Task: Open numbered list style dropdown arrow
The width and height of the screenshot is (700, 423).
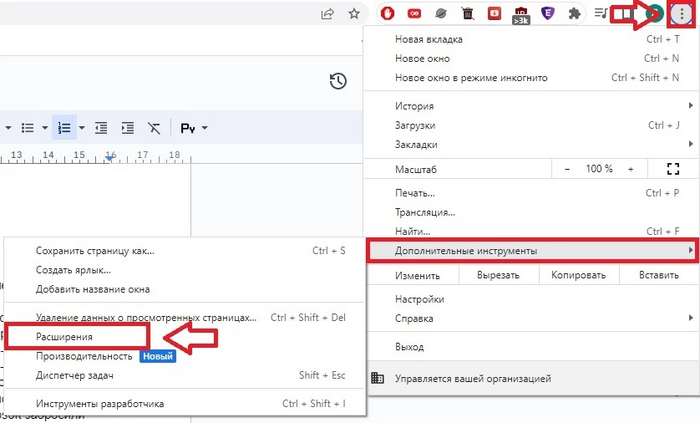Action: click(x=81, y=128)
